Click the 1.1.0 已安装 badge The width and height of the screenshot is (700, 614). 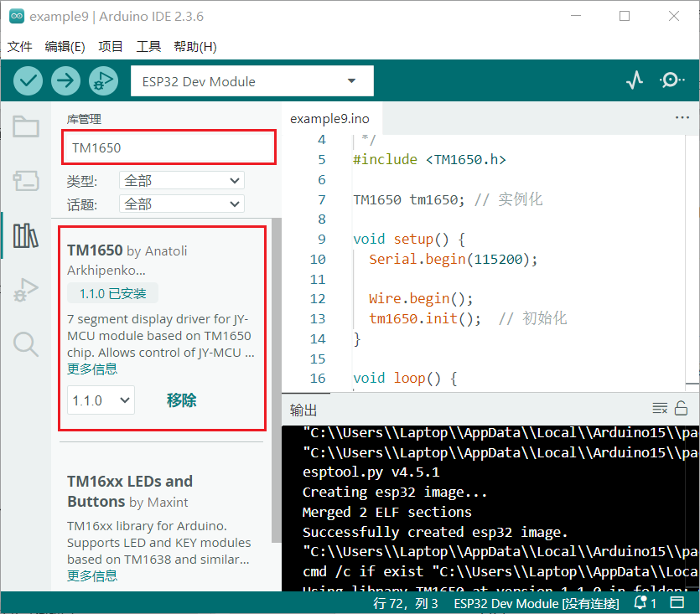[112, 293]
